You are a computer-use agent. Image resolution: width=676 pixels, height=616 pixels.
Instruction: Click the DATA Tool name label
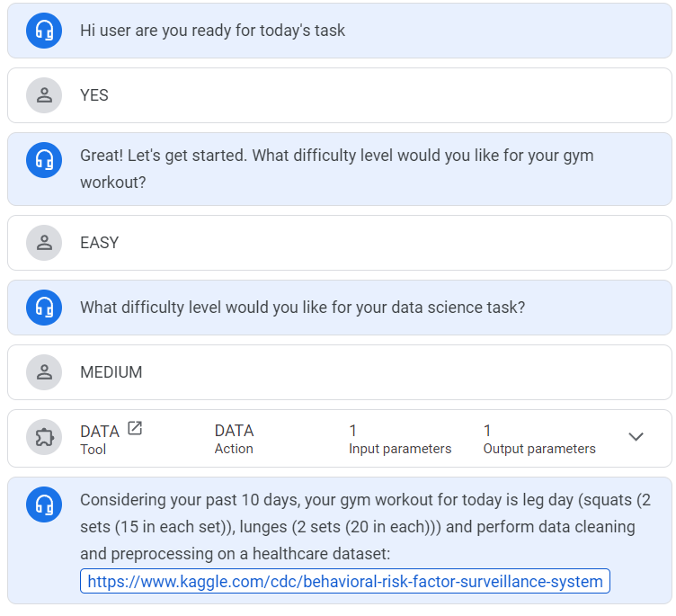[99, 432]
